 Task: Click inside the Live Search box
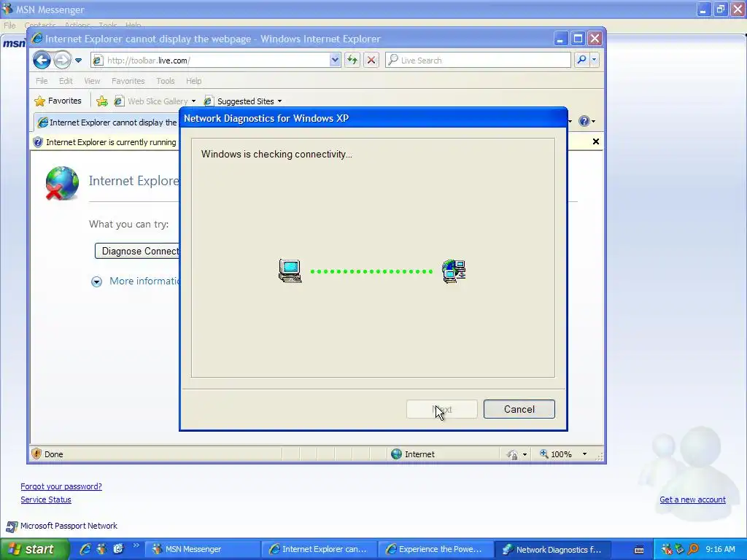point(478,61)
